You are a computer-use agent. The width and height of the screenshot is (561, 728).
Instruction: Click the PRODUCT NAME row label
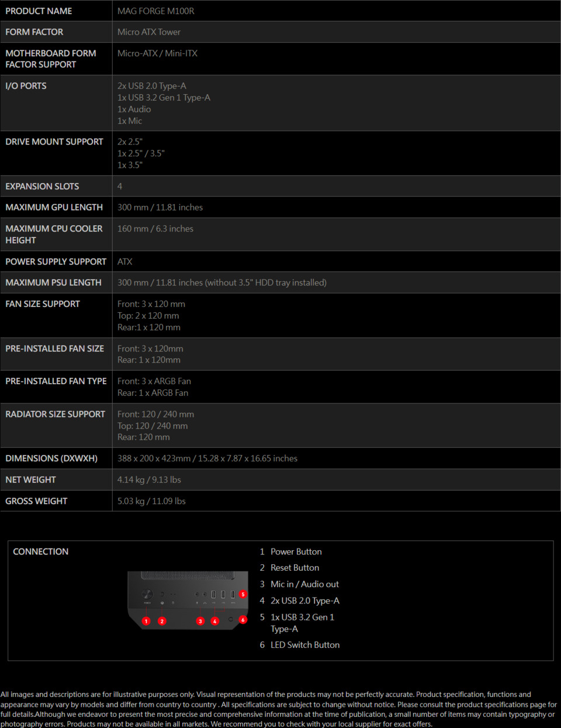[x=39, y=11]
